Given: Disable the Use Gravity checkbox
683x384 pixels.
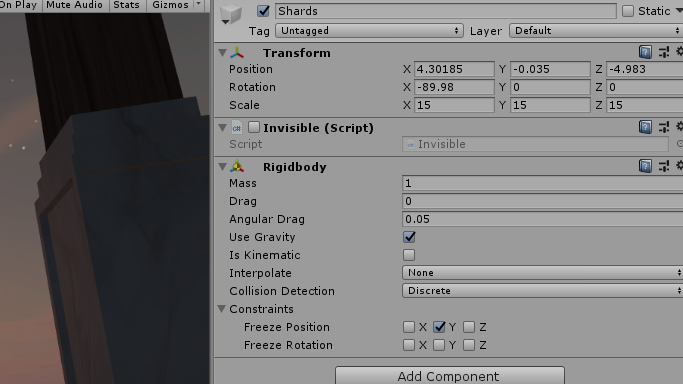Looking at the screenshot, I should point(409,237).
